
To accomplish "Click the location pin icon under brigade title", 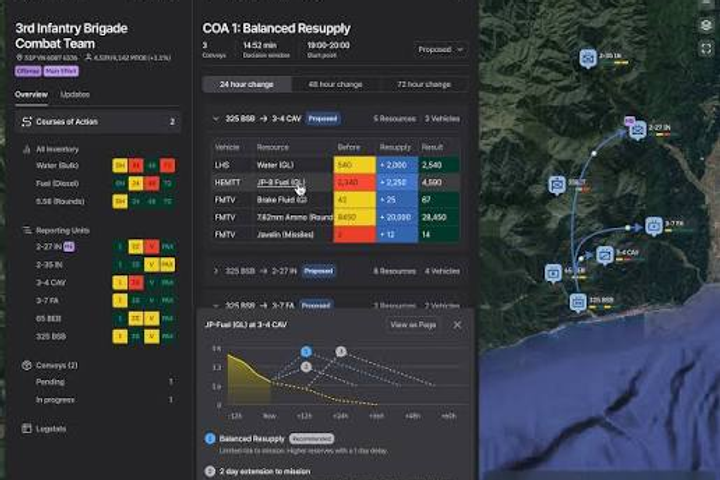I will [x=19, y=58].
